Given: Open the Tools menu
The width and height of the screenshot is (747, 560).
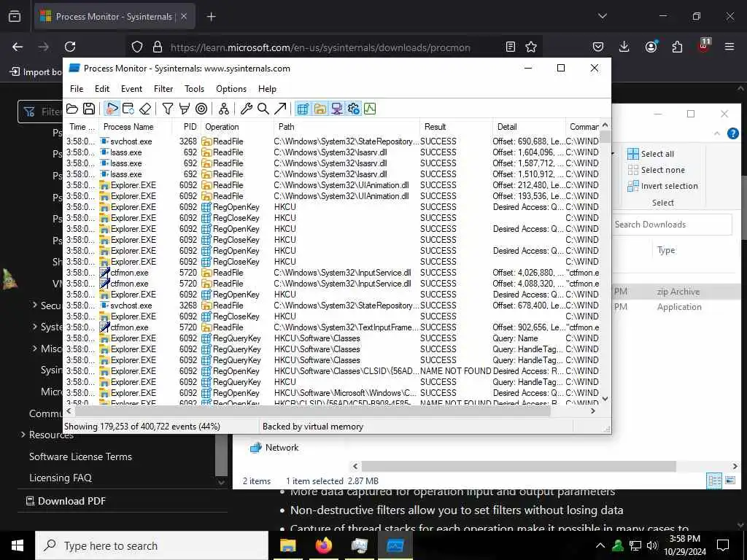Looking at the screenshot, I should click(x=194, y=89).
